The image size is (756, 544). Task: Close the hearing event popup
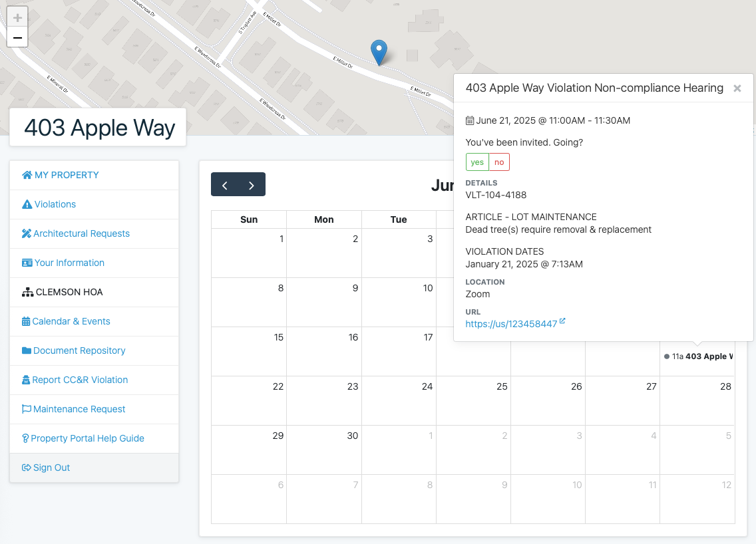pos(737,88)
